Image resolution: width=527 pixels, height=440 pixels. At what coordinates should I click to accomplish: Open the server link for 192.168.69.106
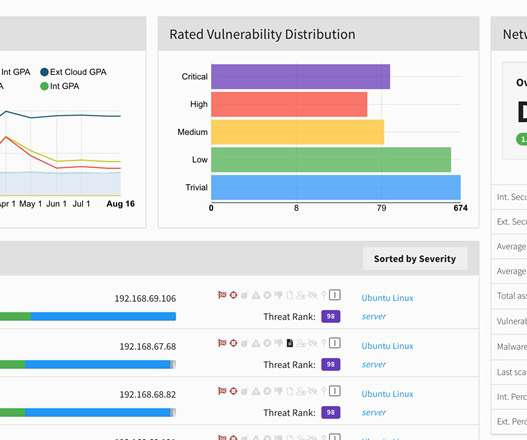pos(374,316)
